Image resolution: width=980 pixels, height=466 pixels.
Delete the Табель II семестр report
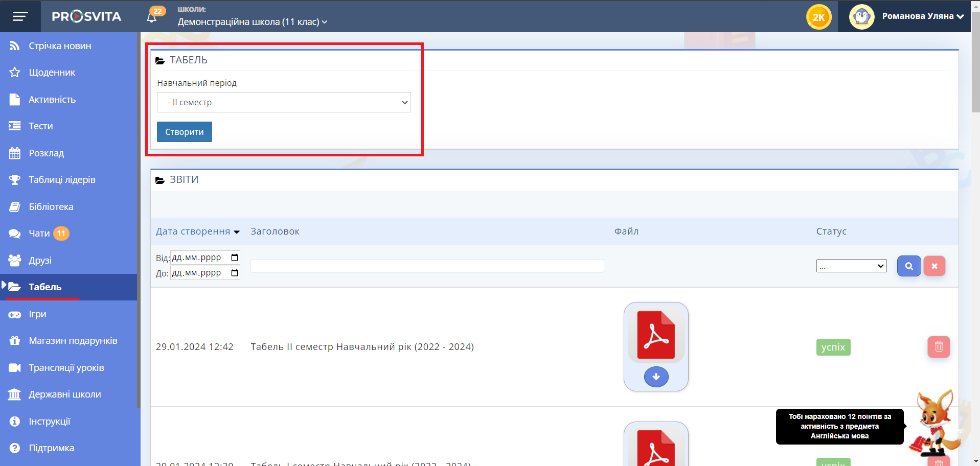[x=939, y=347]
